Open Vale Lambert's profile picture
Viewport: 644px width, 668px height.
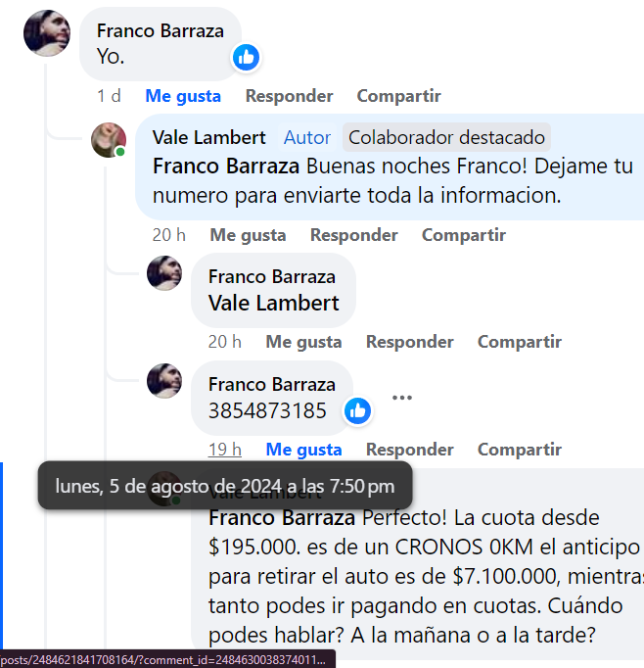pyautogui.click(x=109, y=140)
